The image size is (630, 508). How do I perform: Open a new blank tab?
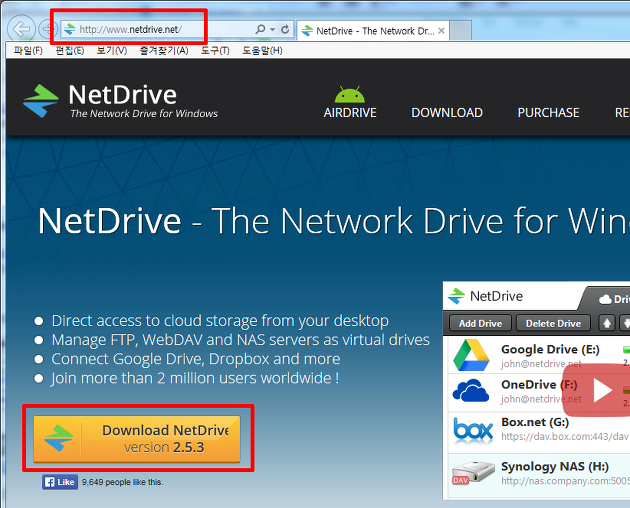tap(460, 31)
